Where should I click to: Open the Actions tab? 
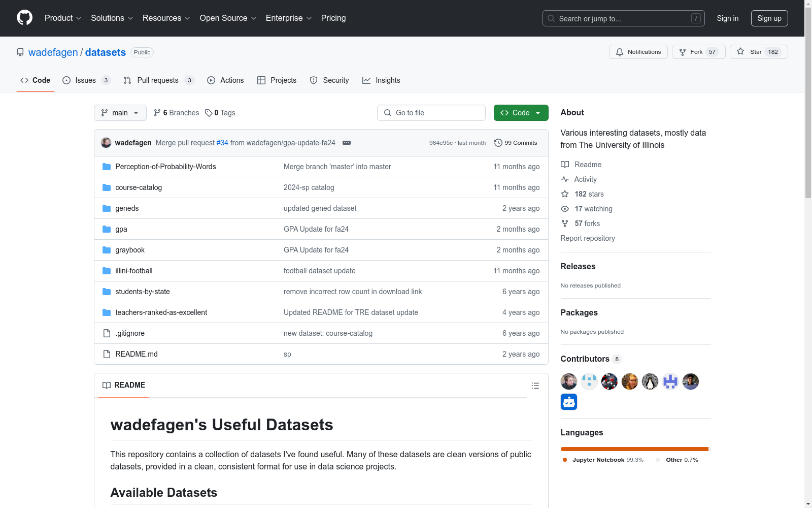click(x=225, y=80)
